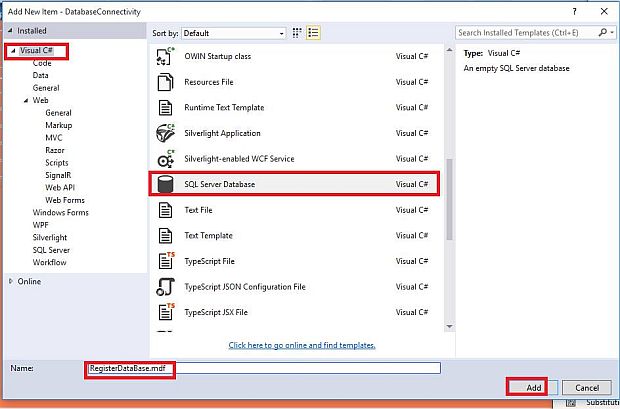This screenshot has height=409, width=620.
Task: Click the OWIN Startup class icon
Action: coord(165,56)
